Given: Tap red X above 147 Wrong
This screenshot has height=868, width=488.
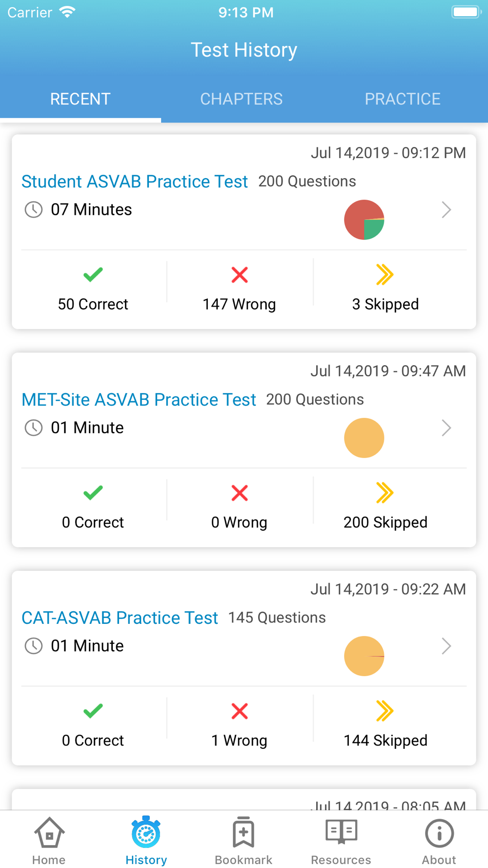Looking at the screenshot, I should pos(240,275).
